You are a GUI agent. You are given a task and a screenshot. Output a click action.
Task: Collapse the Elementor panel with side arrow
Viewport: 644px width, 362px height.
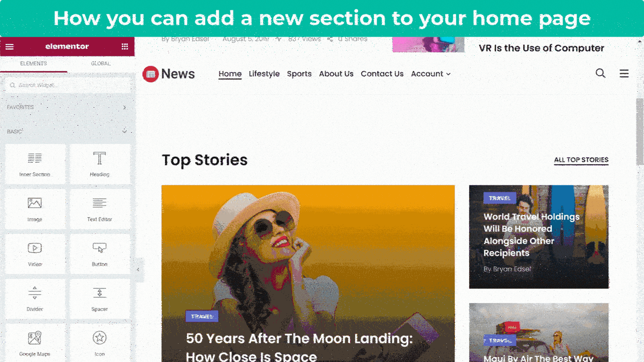coord(138,269)
